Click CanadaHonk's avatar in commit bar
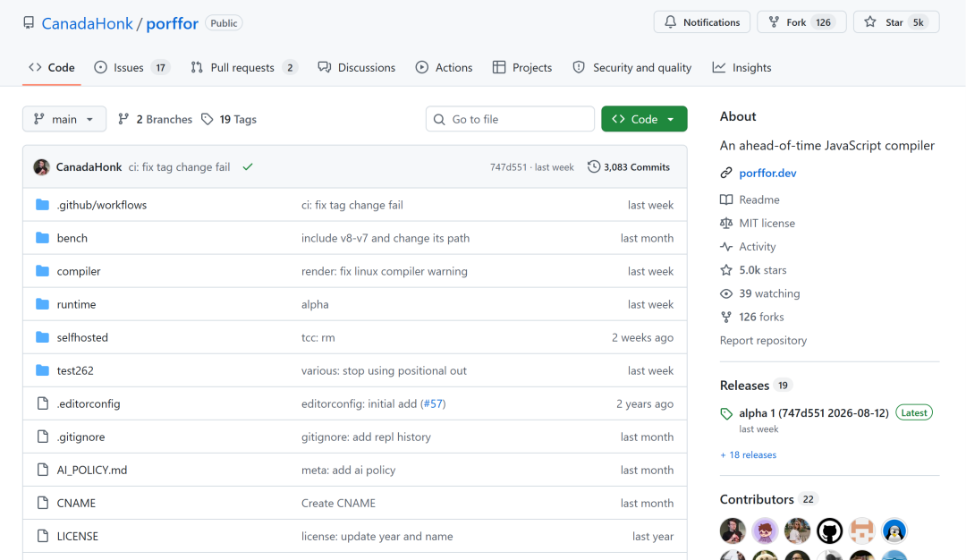Screen dimensions: 966x560 pyautogui.click(x=42, y=167)
